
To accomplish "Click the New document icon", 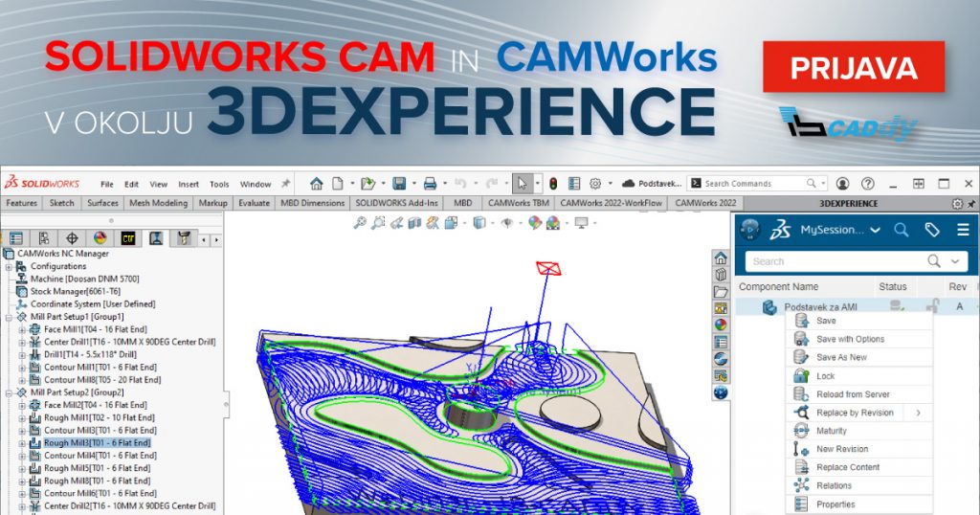I will click(338, 184).
